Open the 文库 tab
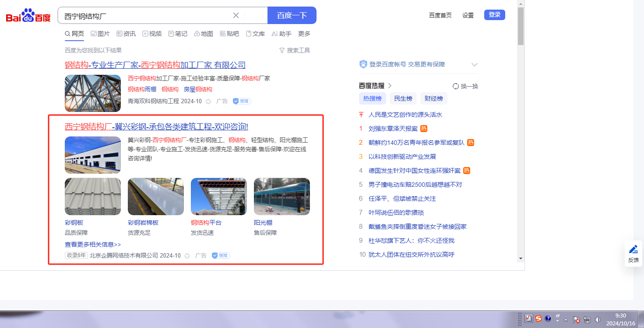Viewport: 644px width, 328px height. point(255,34)
